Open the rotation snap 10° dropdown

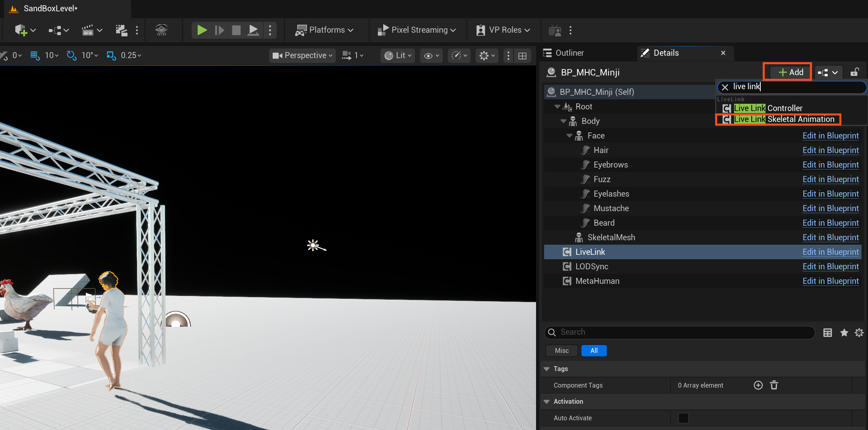point(90,55)
